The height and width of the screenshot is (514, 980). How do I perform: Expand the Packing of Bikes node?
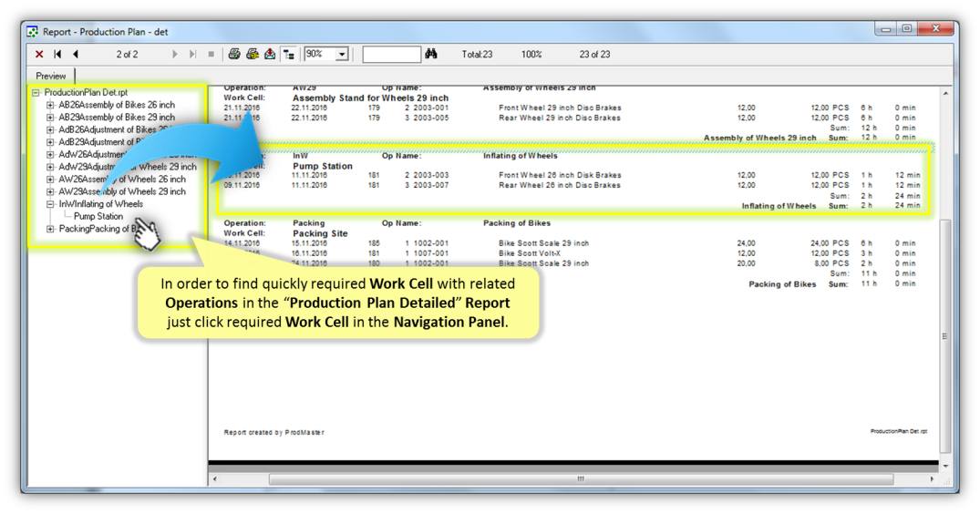click(x=50, y=230)
